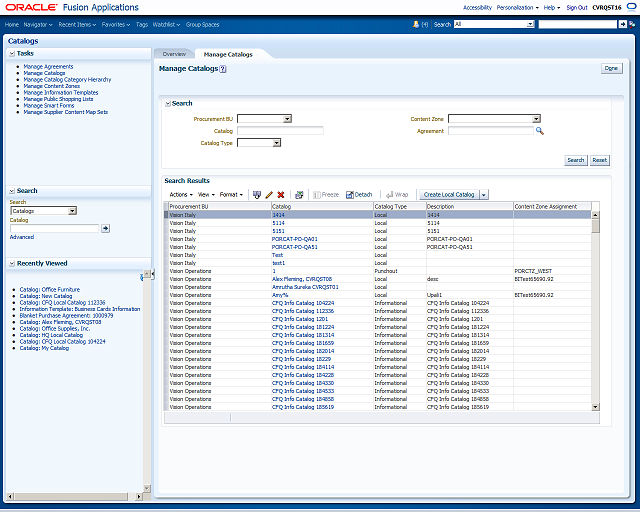Click the pencil edit icon
Screen dimensions: 640x512
pos(269,195)
